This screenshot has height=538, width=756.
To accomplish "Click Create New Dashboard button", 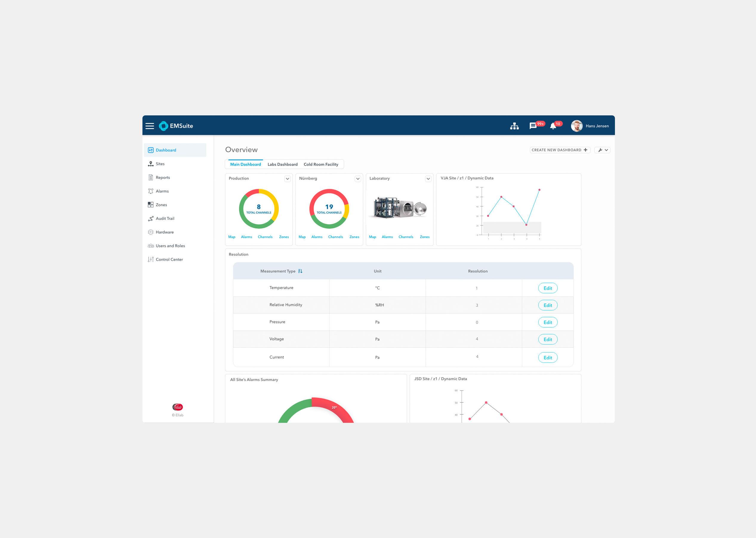I will (559, 150).
